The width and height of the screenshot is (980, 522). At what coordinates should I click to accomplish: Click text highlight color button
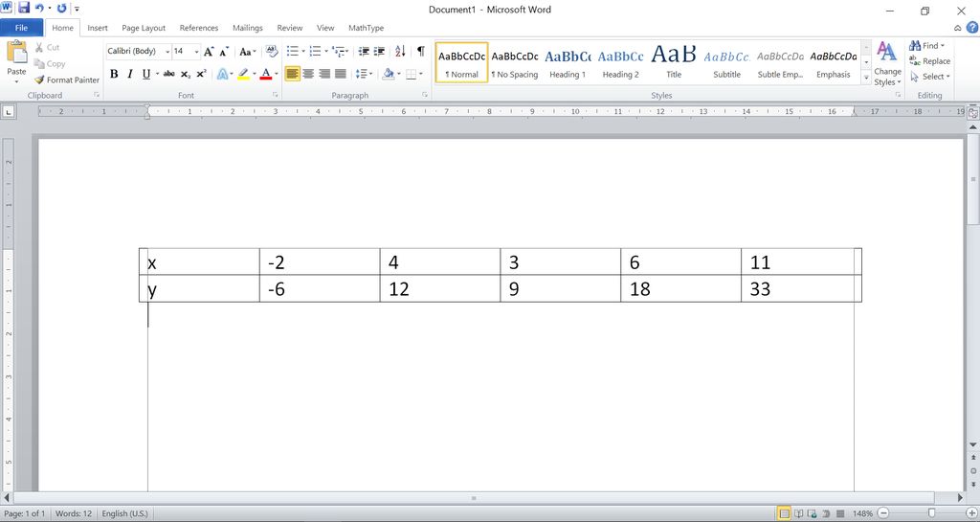tap(244, 74)
